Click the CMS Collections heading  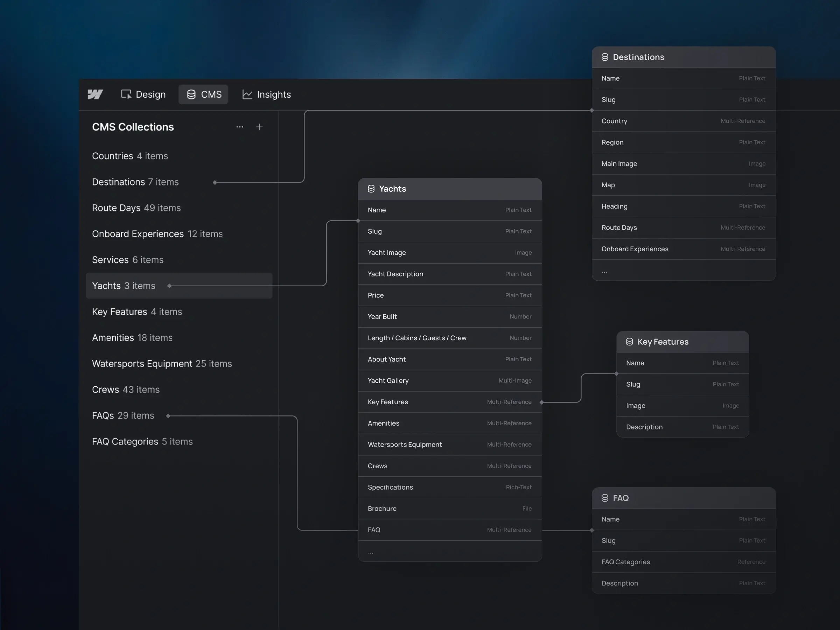(133, 127)
